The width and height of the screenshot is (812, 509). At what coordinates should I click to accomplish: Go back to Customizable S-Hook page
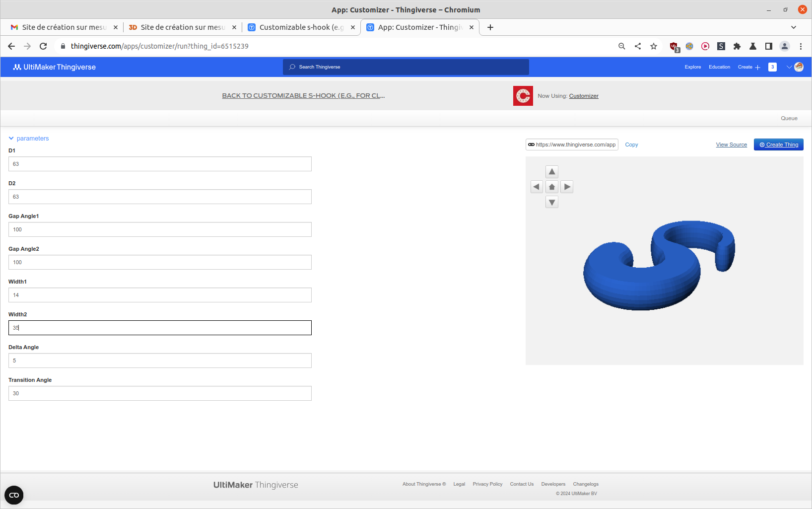tap(303, 96)
